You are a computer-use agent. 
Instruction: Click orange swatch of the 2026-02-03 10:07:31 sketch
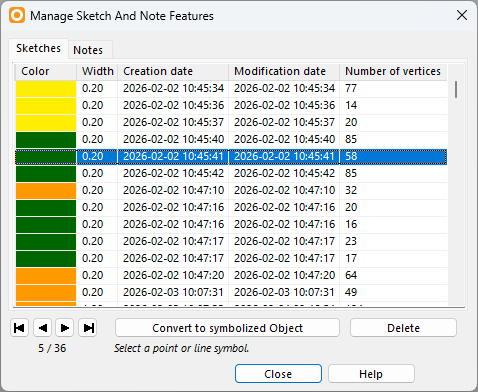46,293
